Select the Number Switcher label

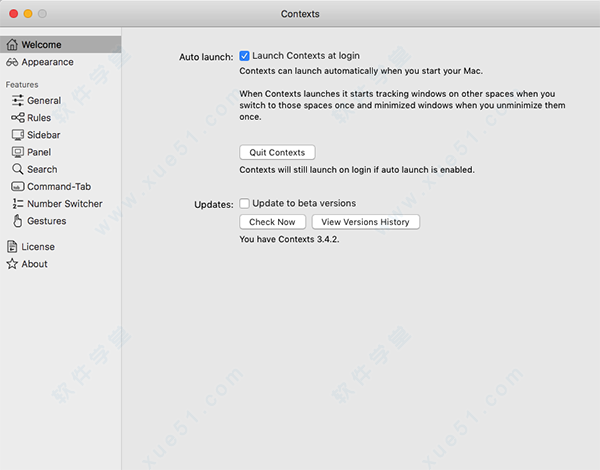65,204
